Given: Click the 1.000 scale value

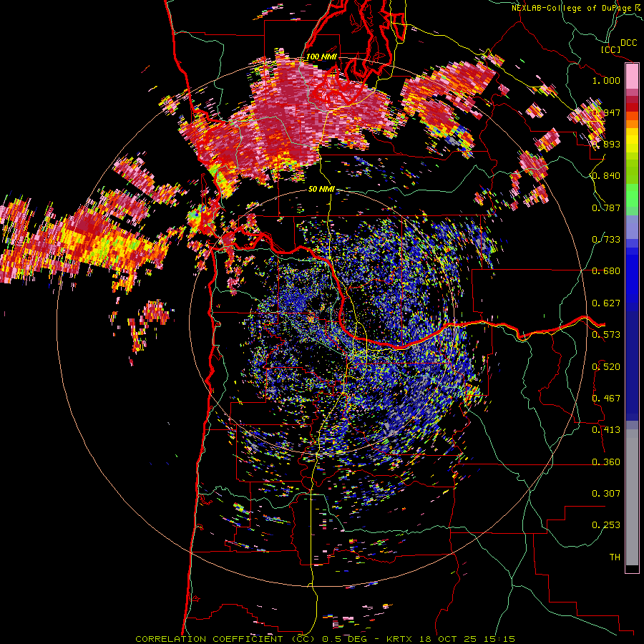Looking at the screenshot, I should (x=606, y=80).
